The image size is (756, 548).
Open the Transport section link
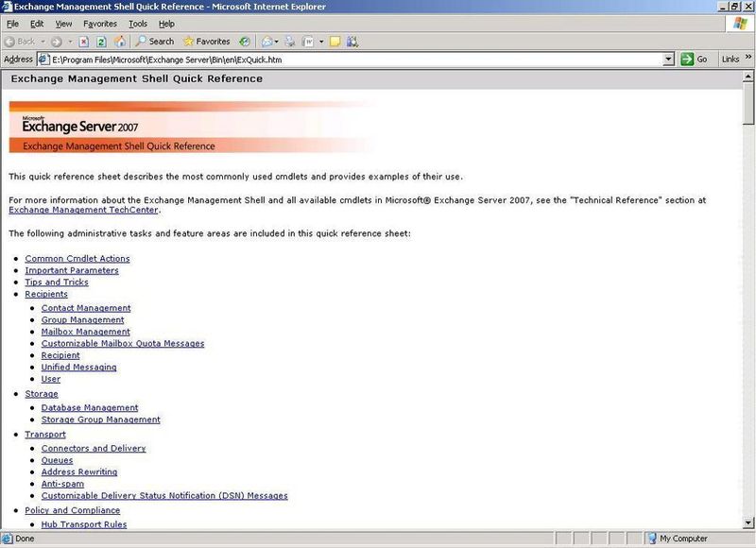click(x=45, y=435)
